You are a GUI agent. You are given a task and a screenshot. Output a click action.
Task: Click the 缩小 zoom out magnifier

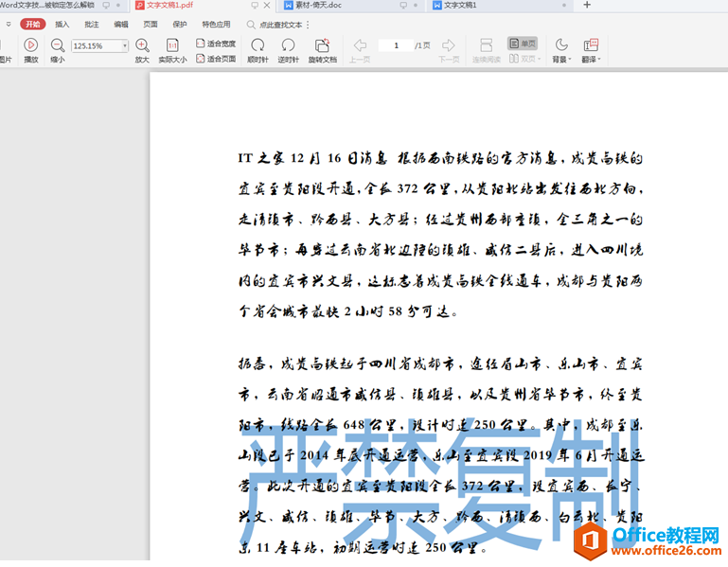(58, 45)
